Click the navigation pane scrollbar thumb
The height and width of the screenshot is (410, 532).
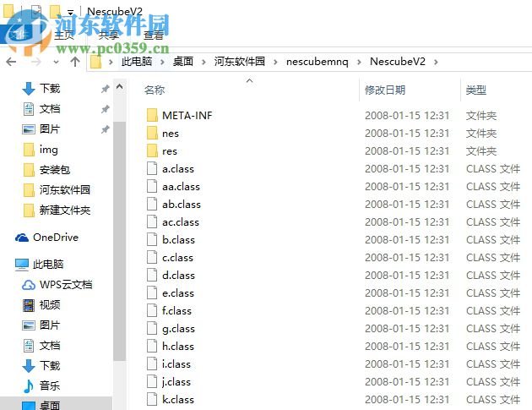119,241
